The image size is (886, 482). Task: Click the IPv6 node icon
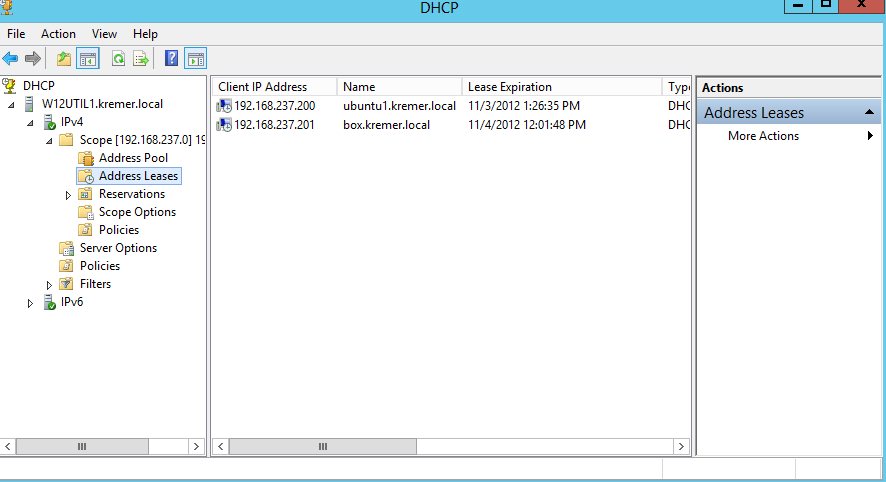49,302
